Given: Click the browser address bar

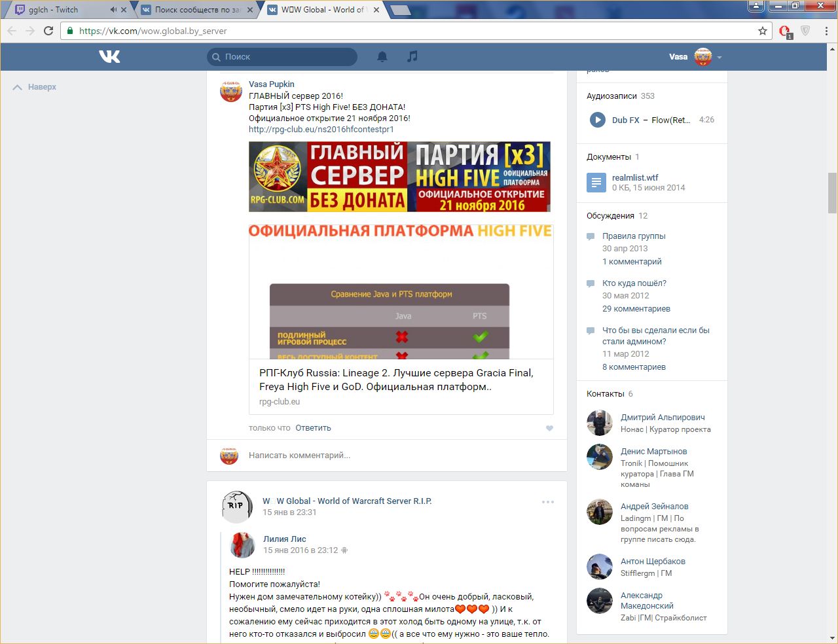Looking at the screenshot, I should 416,31.
